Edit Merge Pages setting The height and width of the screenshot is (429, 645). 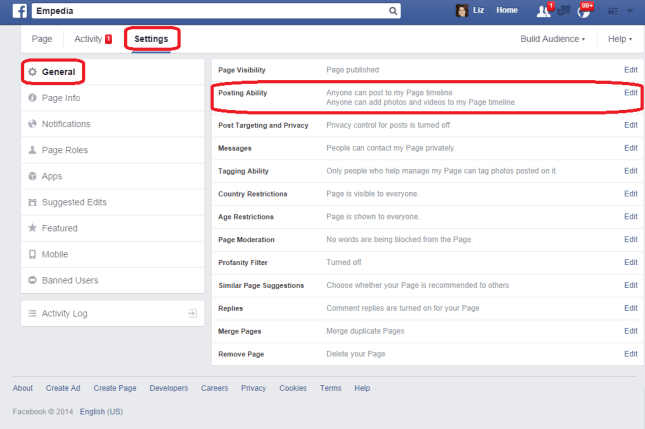(631, 331)
